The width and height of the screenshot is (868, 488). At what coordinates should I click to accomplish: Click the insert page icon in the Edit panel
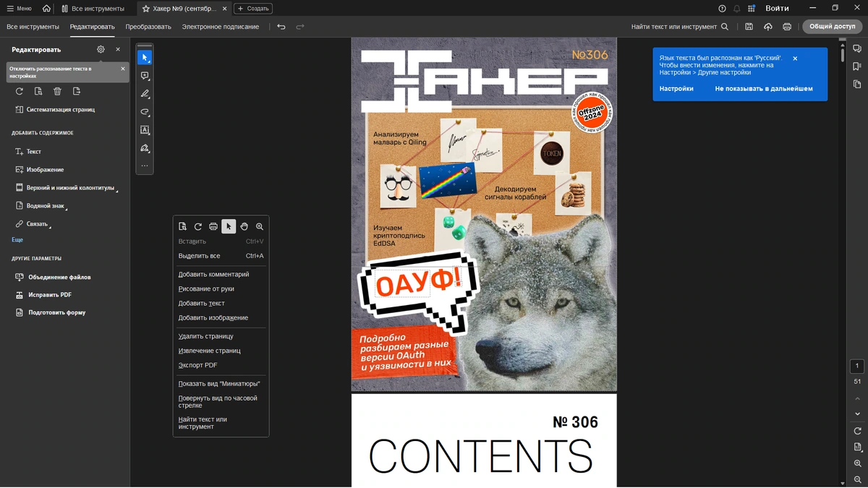point(38,92)
